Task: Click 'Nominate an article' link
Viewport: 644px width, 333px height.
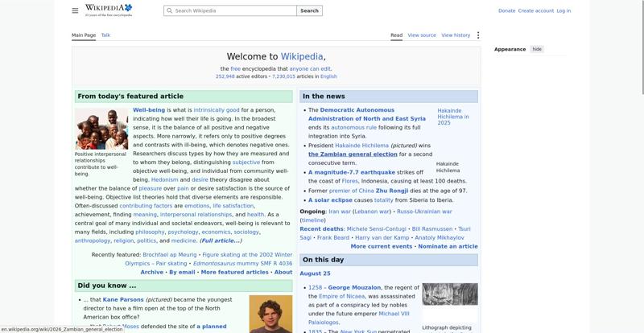Action: pos(448,247)
